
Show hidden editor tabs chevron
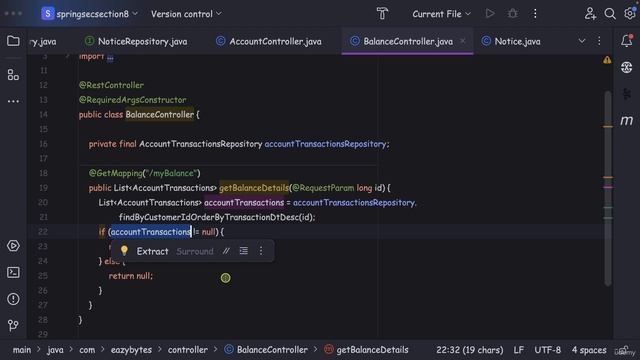coord(582,41)
